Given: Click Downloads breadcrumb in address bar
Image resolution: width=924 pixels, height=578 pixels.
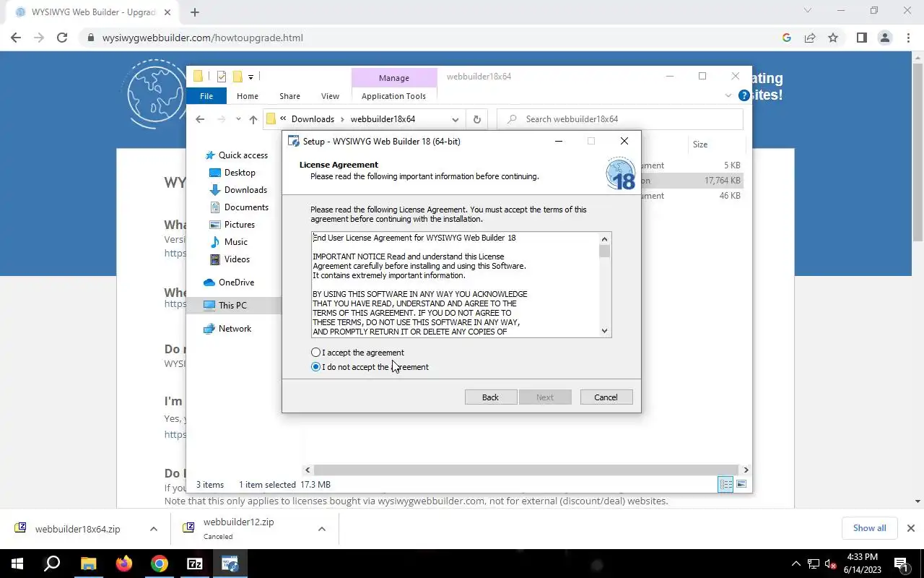Looking at the screenshot, I should pyautogui.click(x=313, y=119).
